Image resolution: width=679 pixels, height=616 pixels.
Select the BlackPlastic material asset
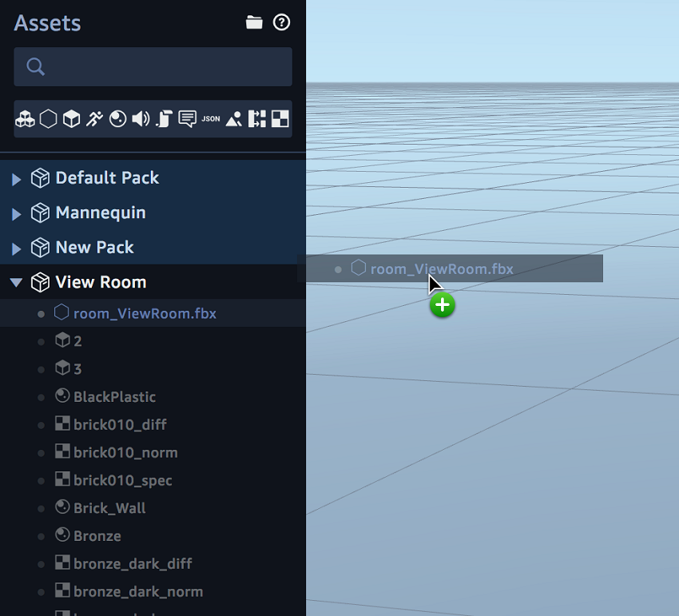tap(114, 397)
